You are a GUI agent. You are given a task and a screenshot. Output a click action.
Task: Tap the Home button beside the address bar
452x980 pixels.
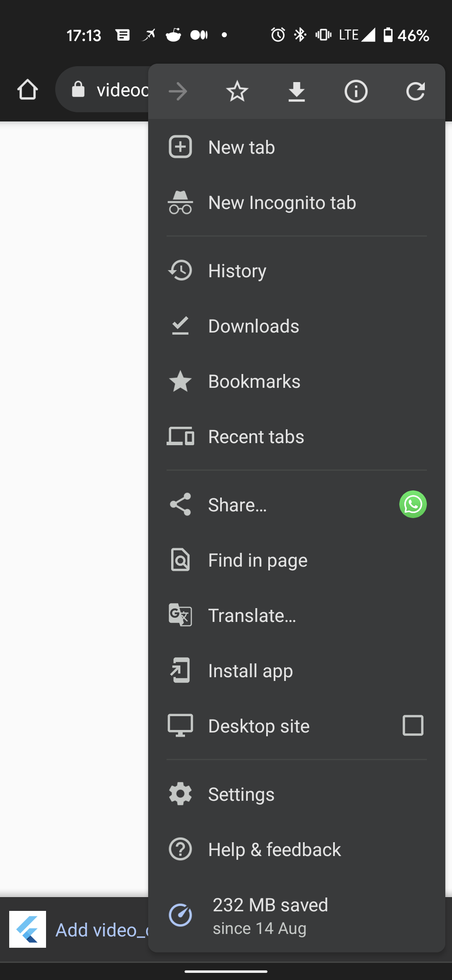27,89
